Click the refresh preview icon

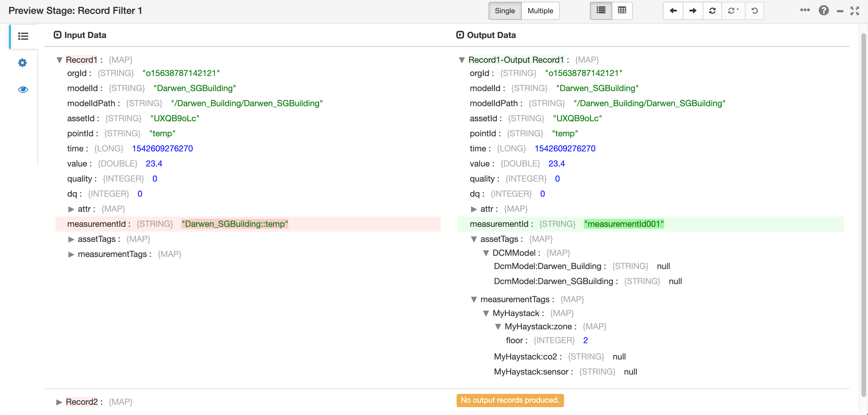pyautogui.click(x=712, y=11)
